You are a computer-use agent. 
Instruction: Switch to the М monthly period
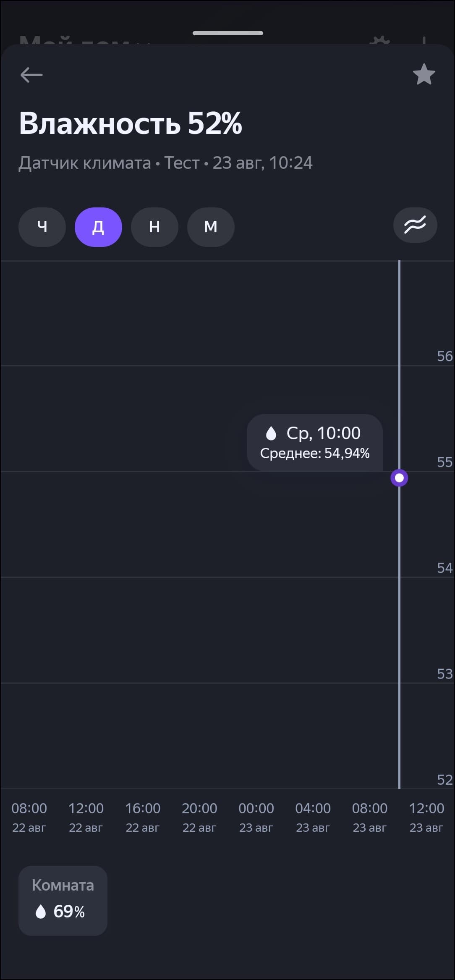[211, 227]
